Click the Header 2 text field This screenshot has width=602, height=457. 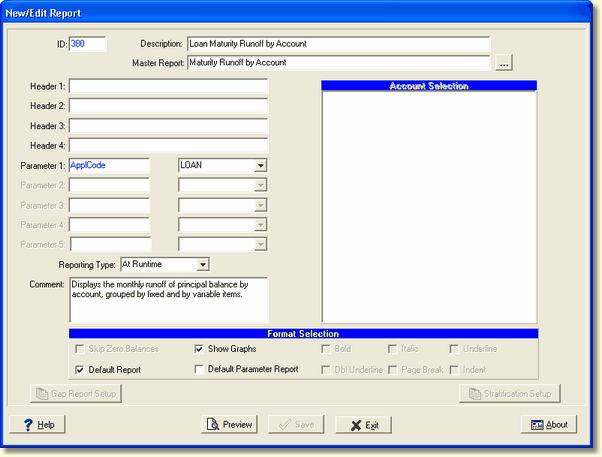click(168, 105)
